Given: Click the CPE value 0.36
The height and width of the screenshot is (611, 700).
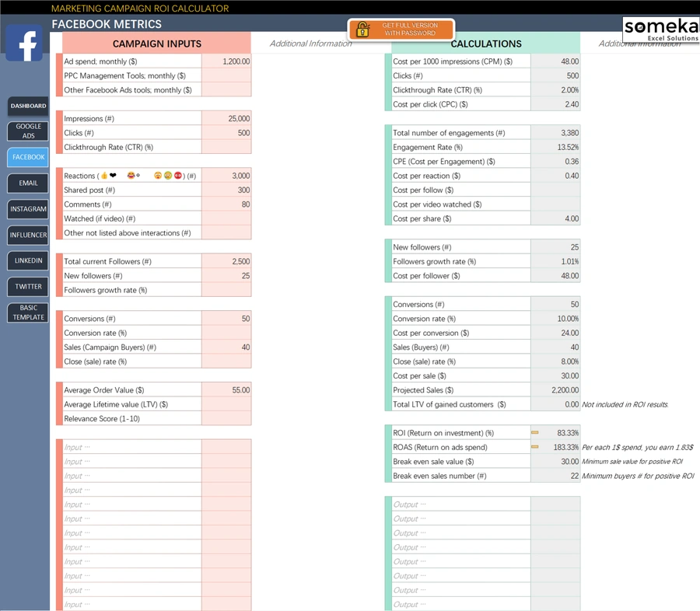Looking at the screenshot, I should tap(555, 161).
